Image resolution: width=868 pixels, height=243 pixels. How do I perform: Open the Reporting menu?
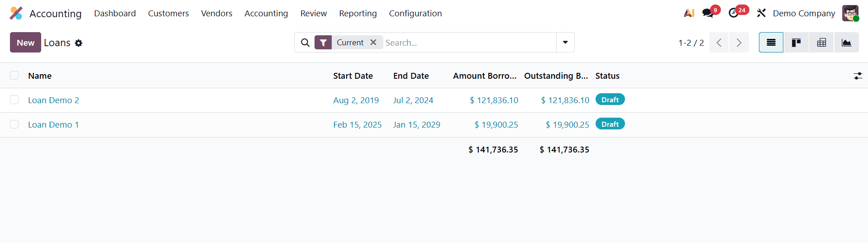coord(358,13)
